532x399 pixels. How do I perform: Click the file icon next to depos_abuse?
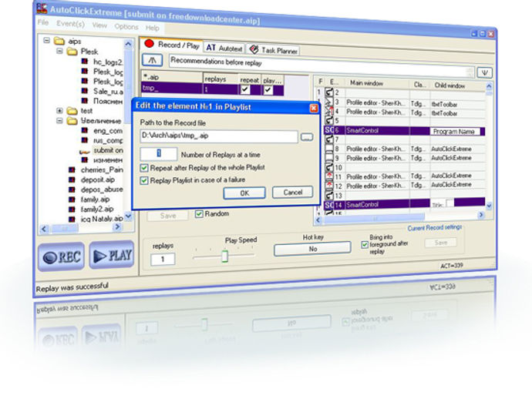click(72, 189)
